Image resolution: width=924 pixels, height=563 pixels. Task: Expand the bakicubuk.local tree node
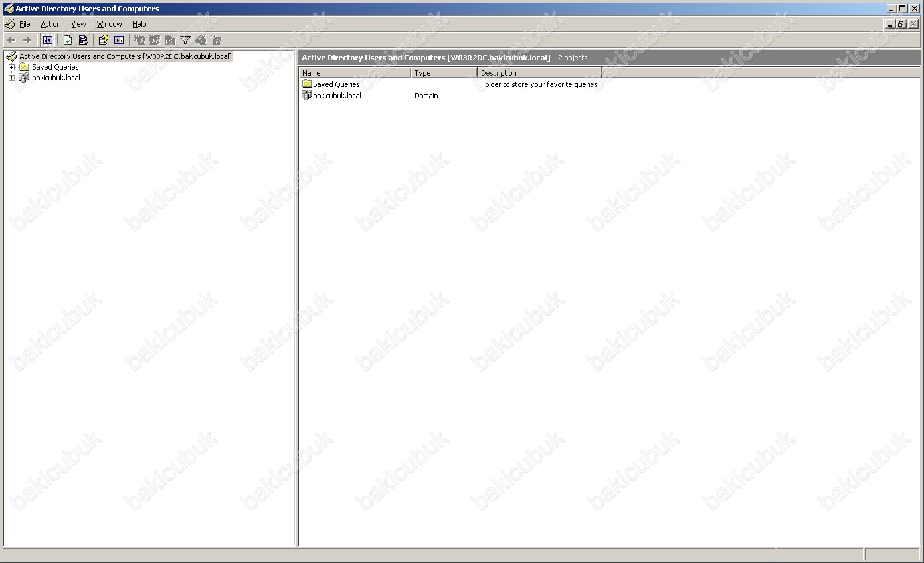tap(11, 78)
